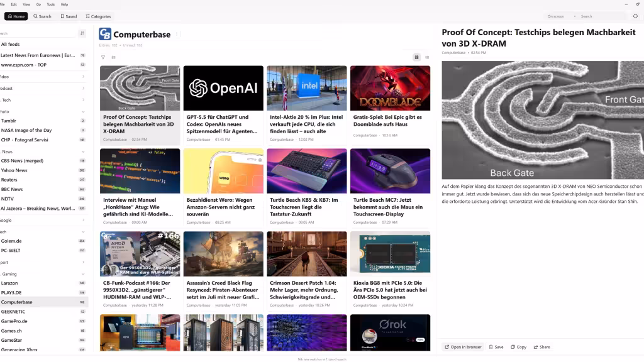Open the 'On screen' search scope dropdown
Screen dimensions: 644x362
[x=559, y=16]
